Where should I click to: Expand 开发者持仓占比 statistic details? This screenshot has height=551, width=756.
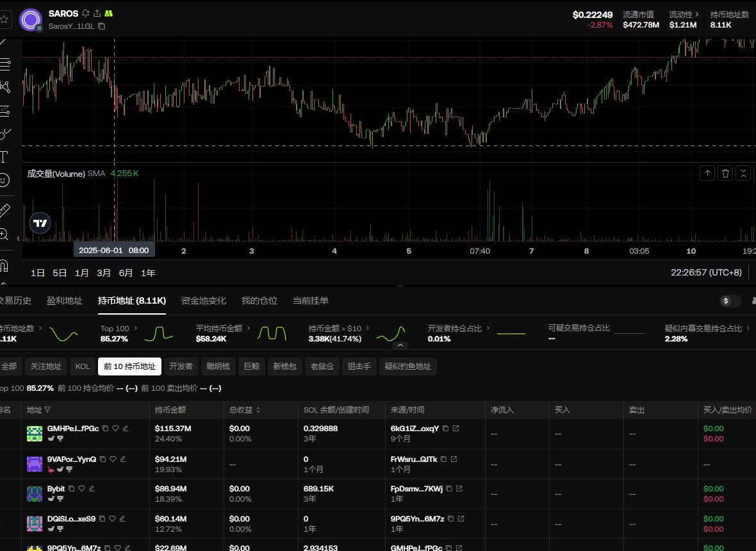coord(488,328)
